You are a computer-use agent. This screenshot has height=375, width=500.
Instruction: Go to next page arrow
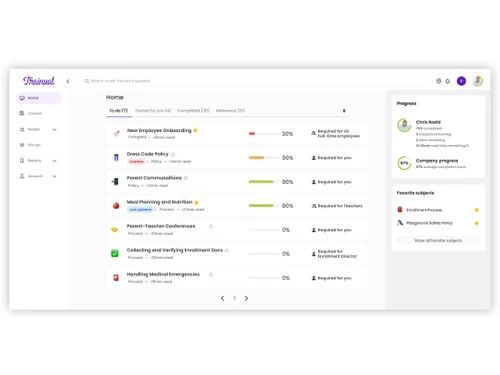tap(246, 298)
